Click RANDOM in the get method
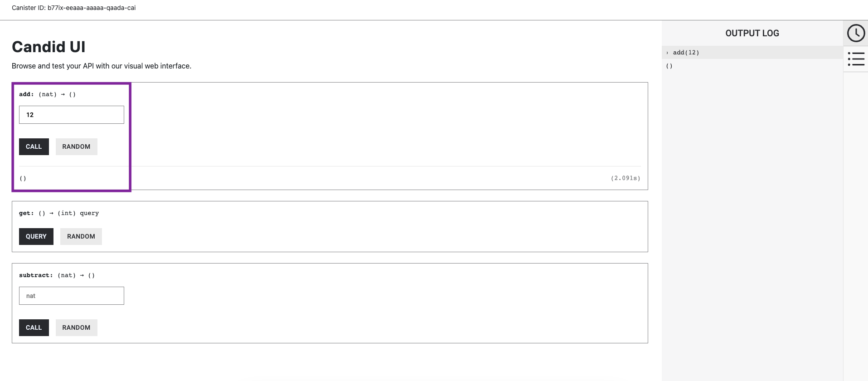This screenshot has width=868, height=381. (81, 236)
